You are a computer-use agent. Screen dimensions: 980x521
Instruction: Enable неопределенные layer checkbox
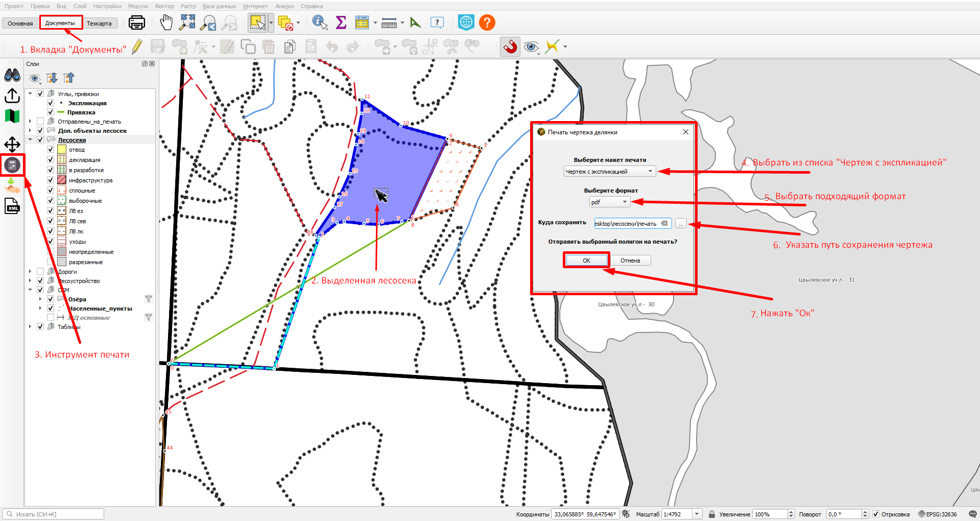51,252
